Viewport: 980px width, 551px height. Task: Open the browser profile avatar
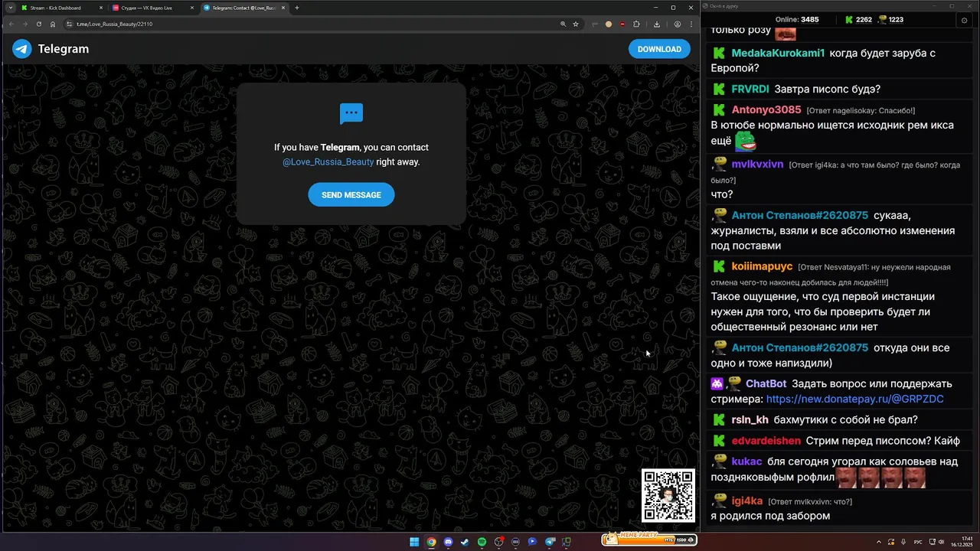tap(678, 24)
